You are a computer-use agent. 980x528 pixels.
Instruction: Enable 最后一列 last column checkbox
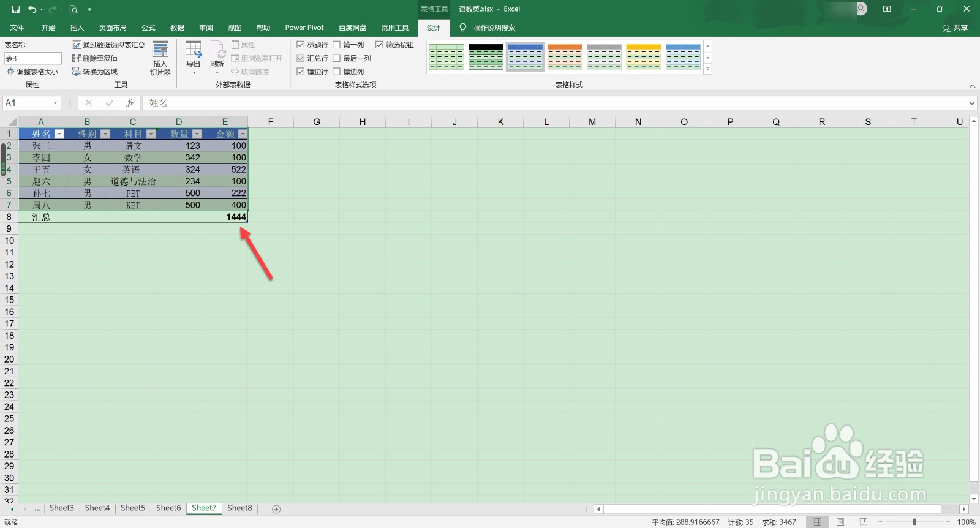click(x=336, y=58)
